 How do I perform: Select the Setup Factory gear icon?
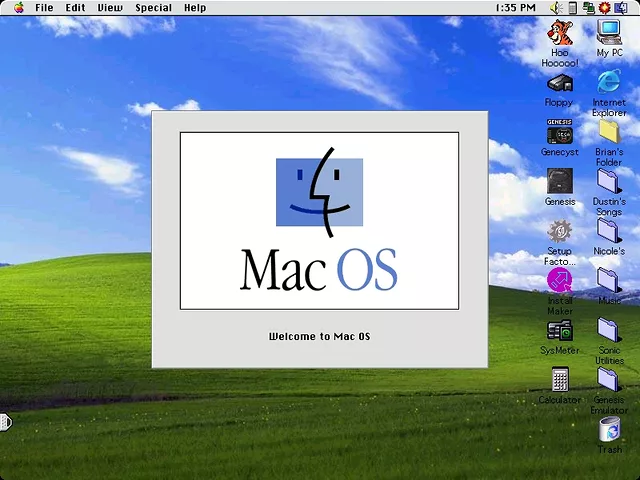click(x=560, y=231)
